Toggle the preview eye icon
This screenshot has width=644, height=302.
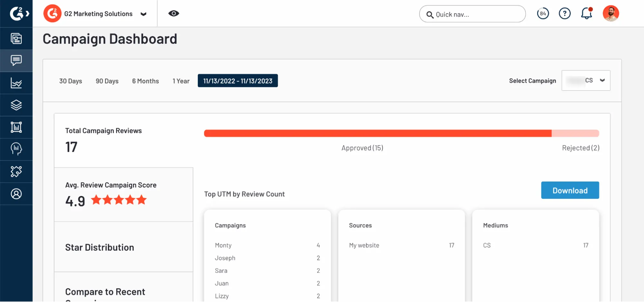(x=174, y=13)
